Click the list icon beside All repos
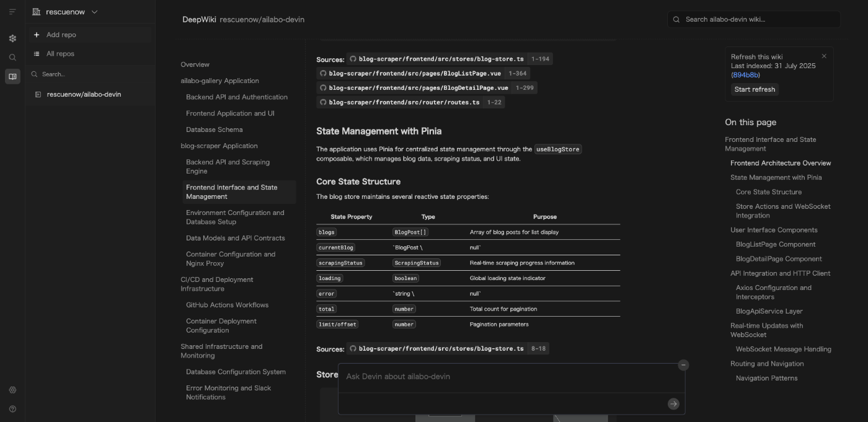The image size is (868, 422). pyautogui.click(x=37, y=54)
